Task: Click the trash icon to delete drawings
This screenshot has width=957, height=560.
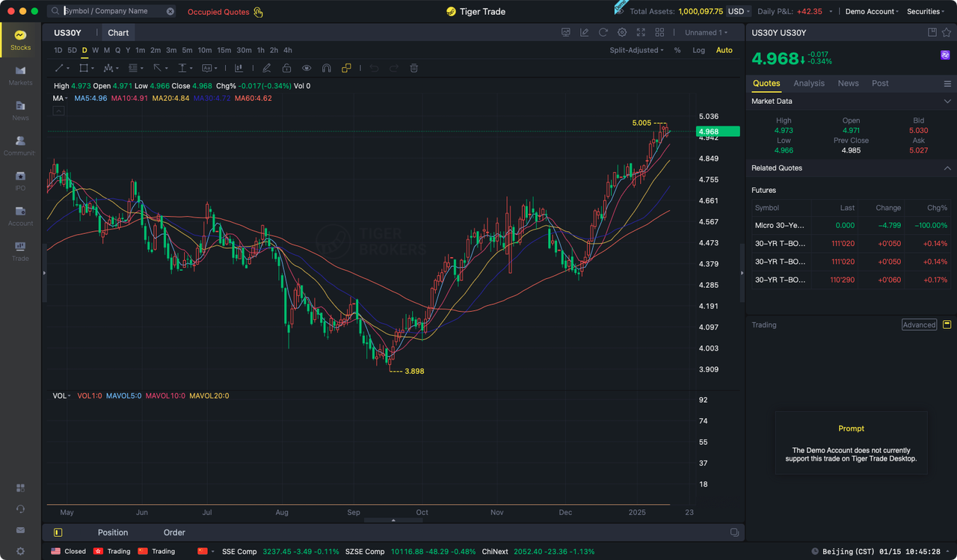Action: point(413,68)
